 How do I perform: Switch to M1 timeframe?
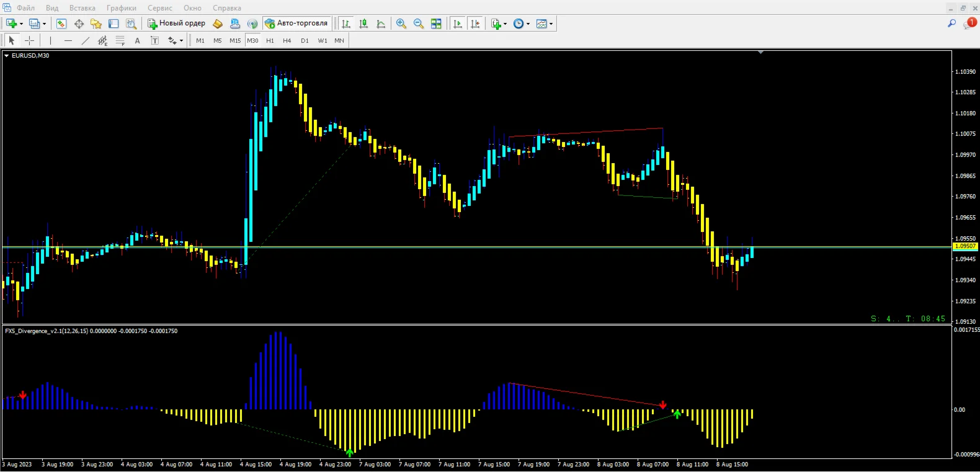coord(200,40)
